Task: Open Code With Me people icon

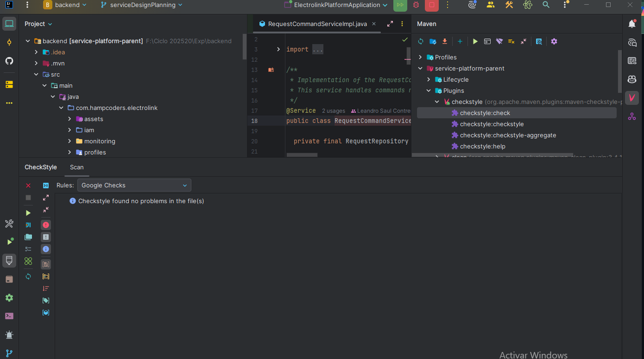Action: 491,5
